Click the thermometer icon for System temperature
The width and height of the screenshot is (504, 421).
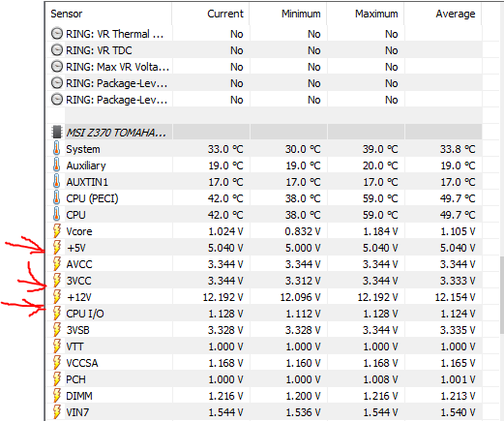57,149
